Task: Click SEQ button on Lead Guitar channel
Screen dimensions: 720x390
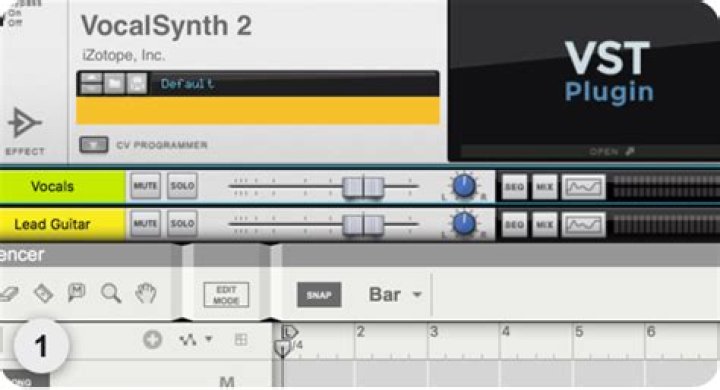Action: coord(514,225)
